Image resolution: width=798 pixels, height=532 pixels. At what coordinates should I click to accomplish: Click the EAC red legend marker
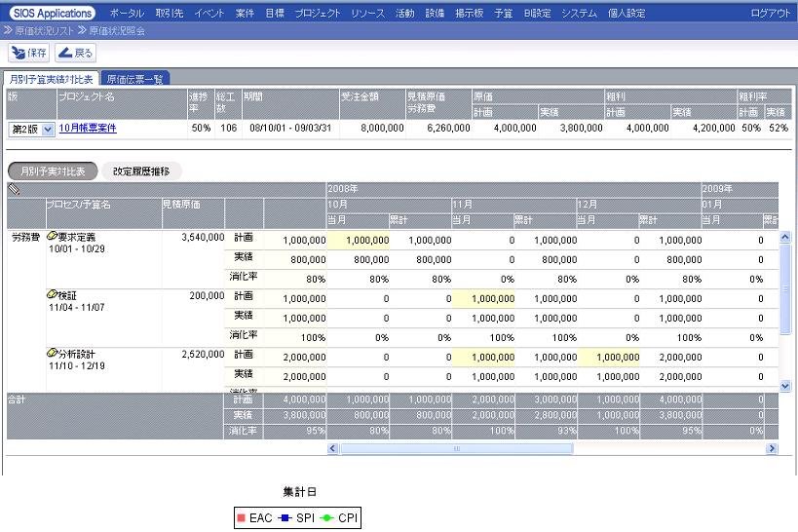click(x=242, y=518)
